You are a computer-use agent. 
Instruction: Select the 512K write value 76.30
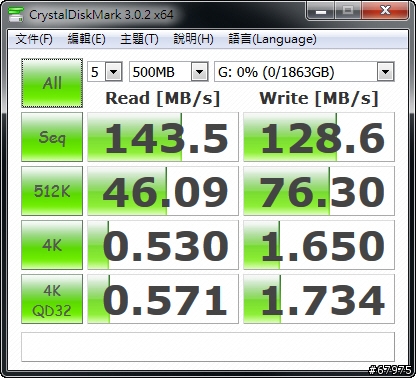click(319, 191)
